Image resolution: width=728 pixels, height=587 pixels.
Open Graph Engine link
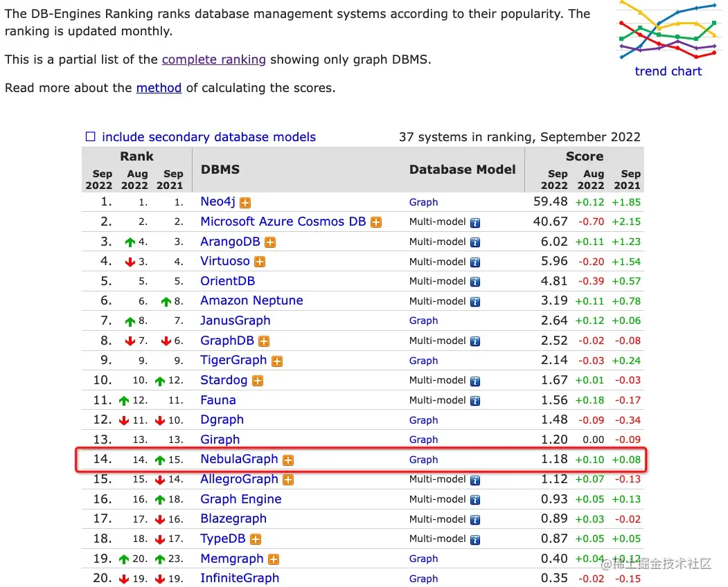tap(240, 499)
